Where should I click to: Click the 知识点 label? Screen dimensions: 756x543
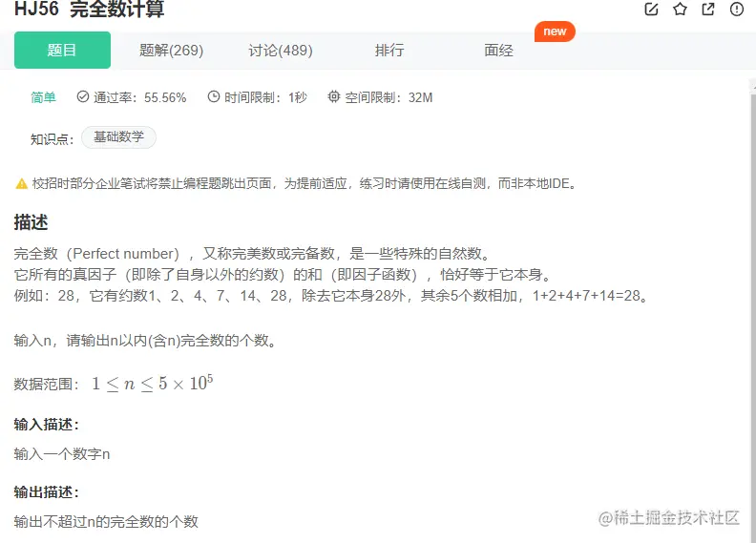[x=52, y=139]
